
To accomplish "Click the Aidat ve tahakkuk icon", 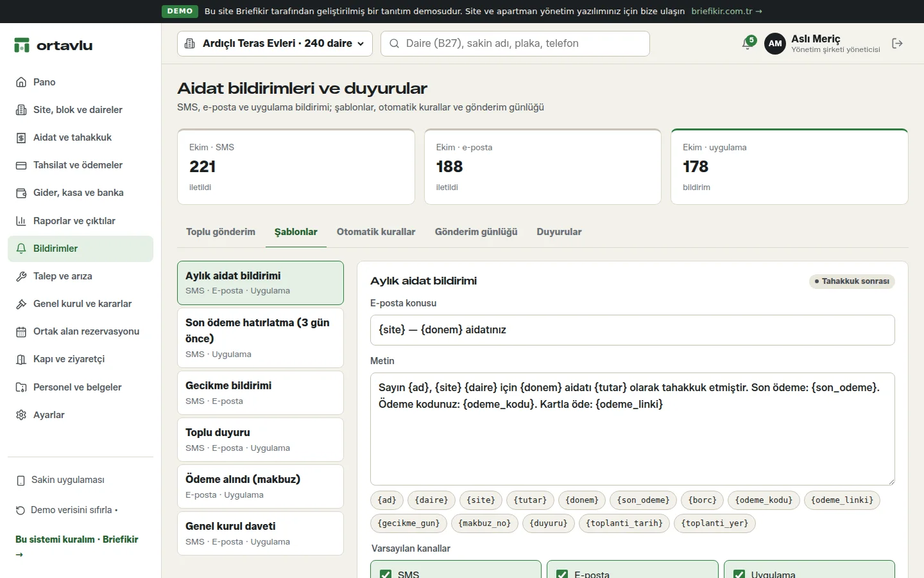I will (x=21, y=137).
